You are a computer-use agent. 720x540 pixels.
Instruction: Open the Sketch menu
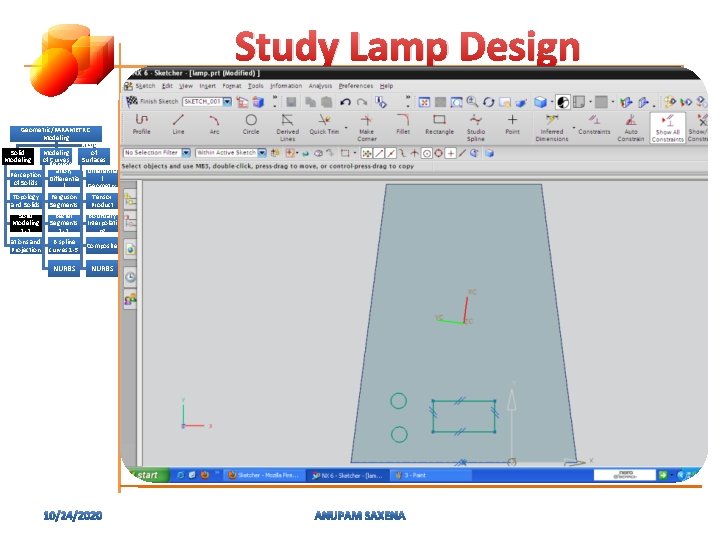(145, 86)
